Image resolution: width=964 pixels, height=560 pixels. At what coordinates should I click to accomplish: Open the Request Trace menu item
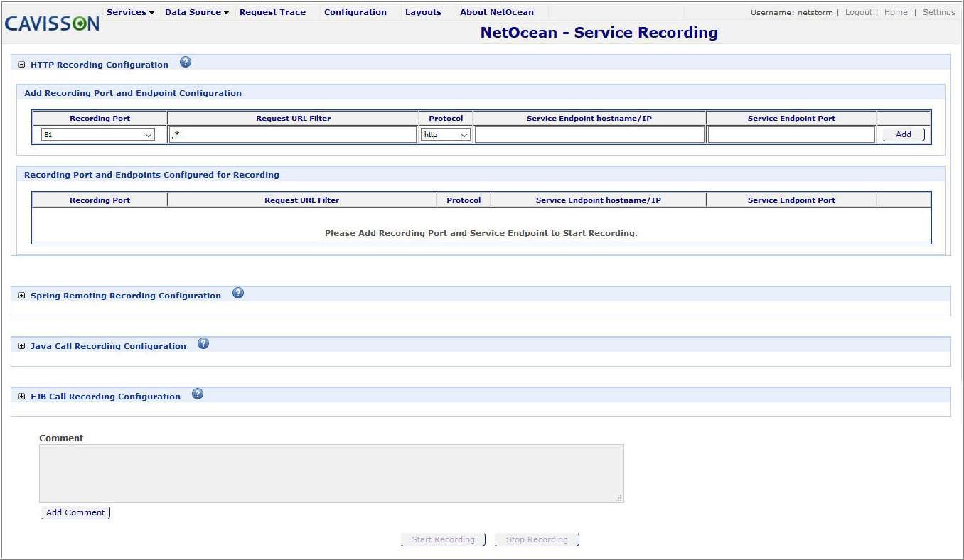272,12
